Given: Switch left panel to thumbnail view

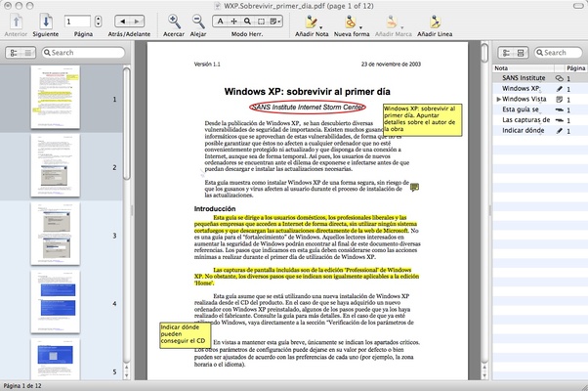Looking at the screenshot, I should 14,53.
